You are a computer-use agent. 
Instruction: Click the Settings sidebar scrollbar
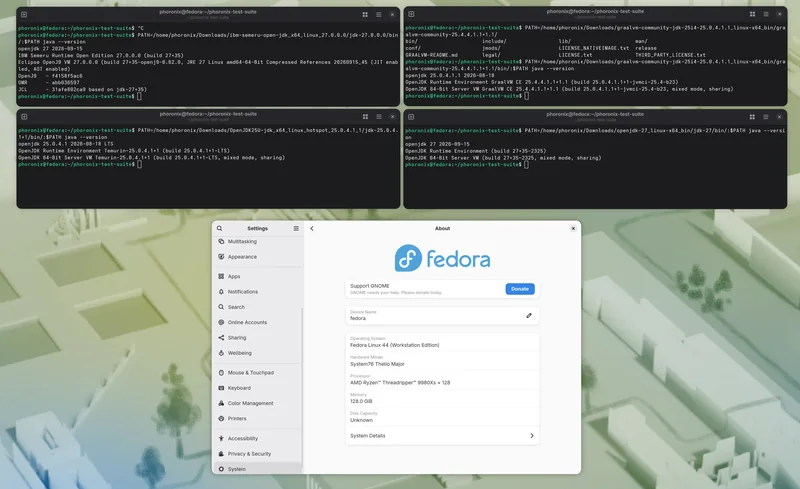(x=302, y=388)
